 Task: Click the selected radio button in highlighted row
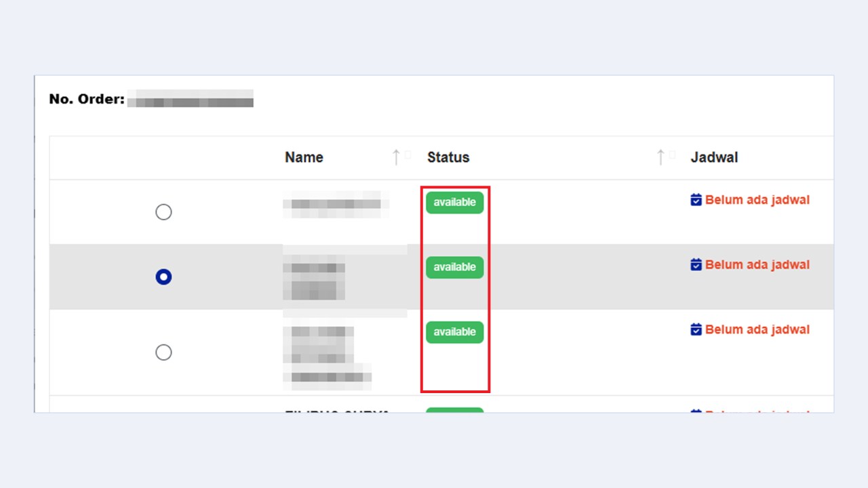(163, 277)
